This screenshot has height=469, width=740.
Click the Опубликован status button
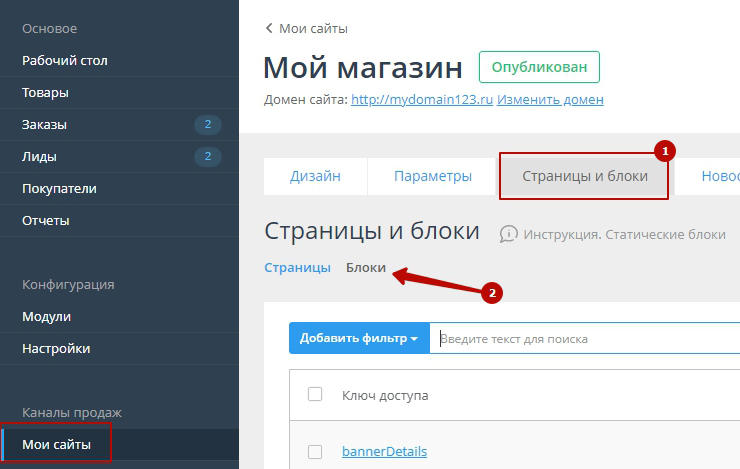point(539,68)
